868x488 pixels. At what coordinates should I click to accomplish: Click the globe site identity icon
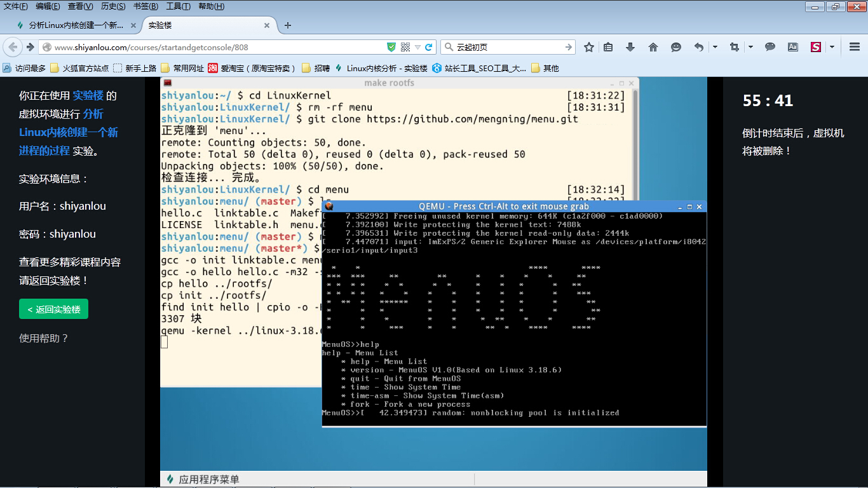[46, 48]
